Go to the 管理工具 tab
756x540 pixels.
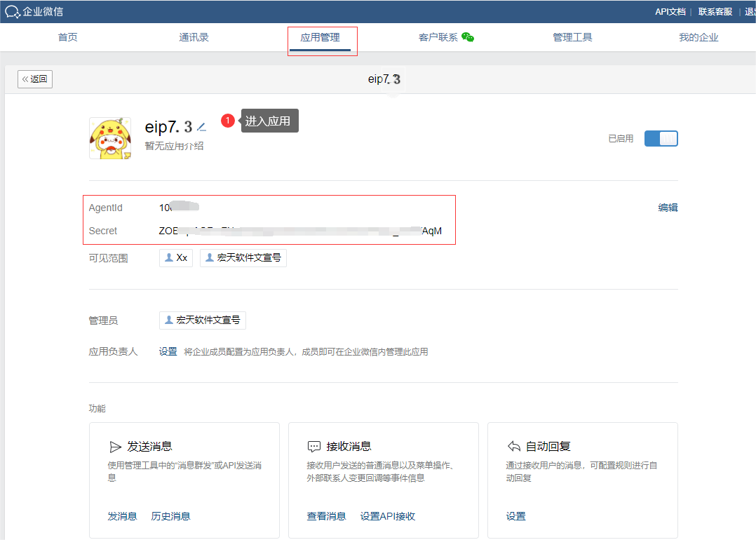572,38
